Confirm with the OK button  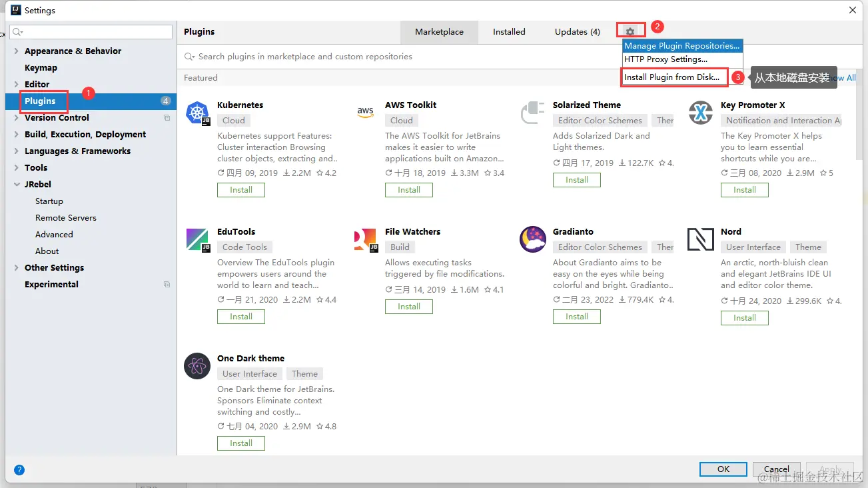(x=723, y=469)
